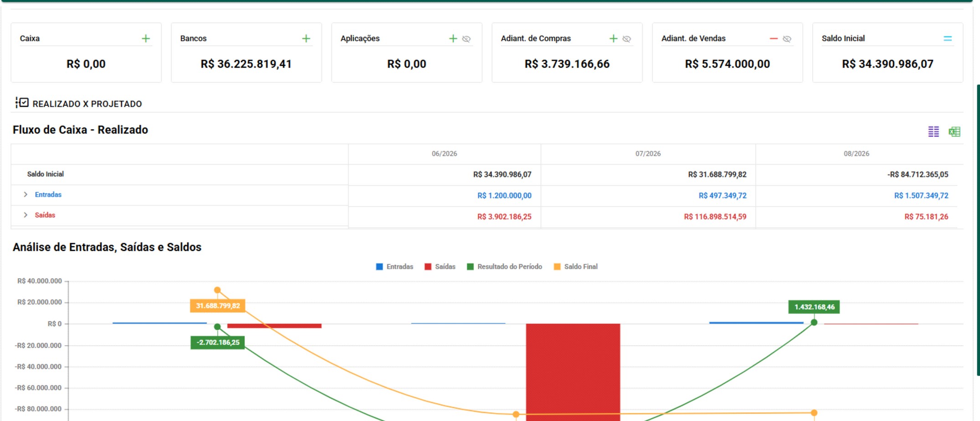Click the 06/2026 column header
Image resolution: width=980 pixels, height=421 pixels.
coord(444,154)
